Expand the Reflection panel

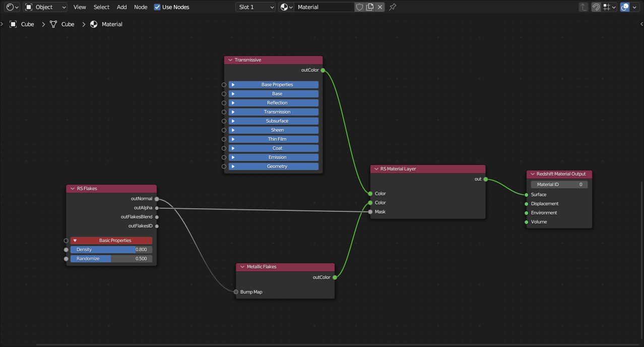[x=274, y=103]
